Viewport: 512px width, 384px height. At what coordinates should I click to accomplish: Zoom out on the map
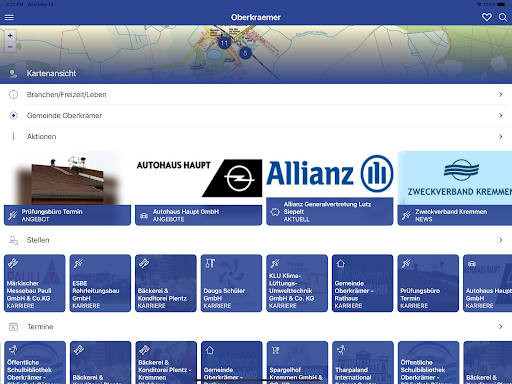[10, 47]
